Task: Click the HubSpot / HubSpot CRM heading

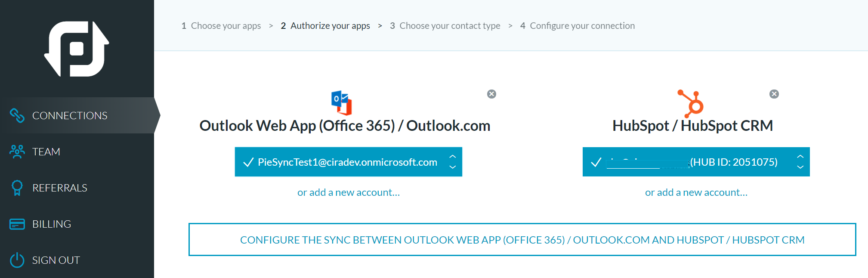Action: [x=693, y=126]
